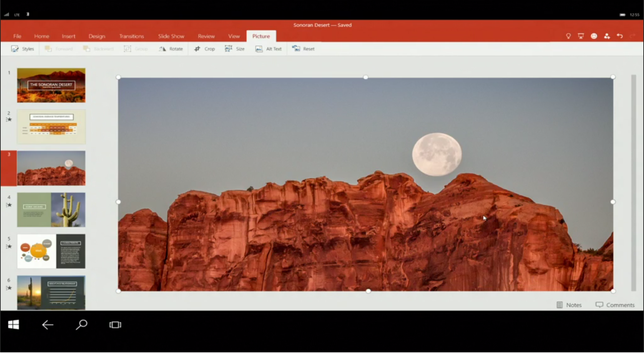644x353 pixels.
Task: Open Picture Styles options
Action: tap(23, 48)
